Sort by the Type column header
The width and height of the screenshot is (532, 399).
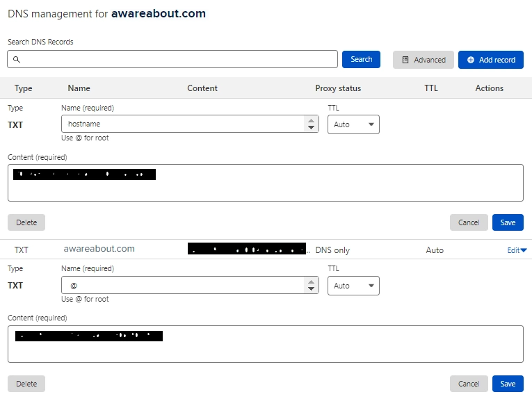click(x=24, y=88)
